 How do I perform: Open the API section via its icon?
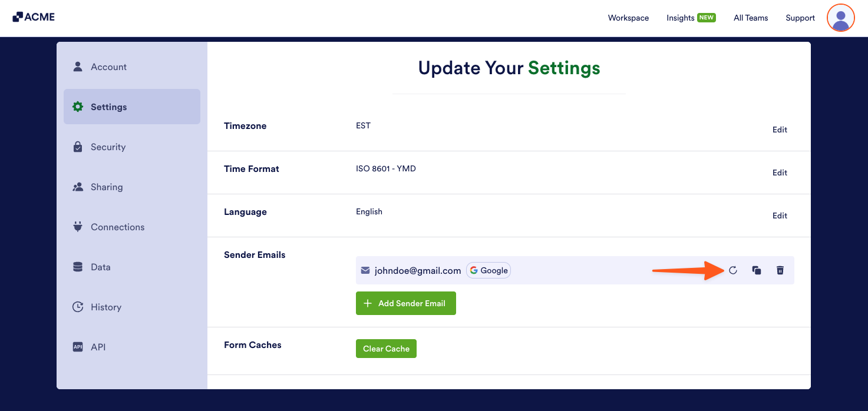click(x=78, y=347)
